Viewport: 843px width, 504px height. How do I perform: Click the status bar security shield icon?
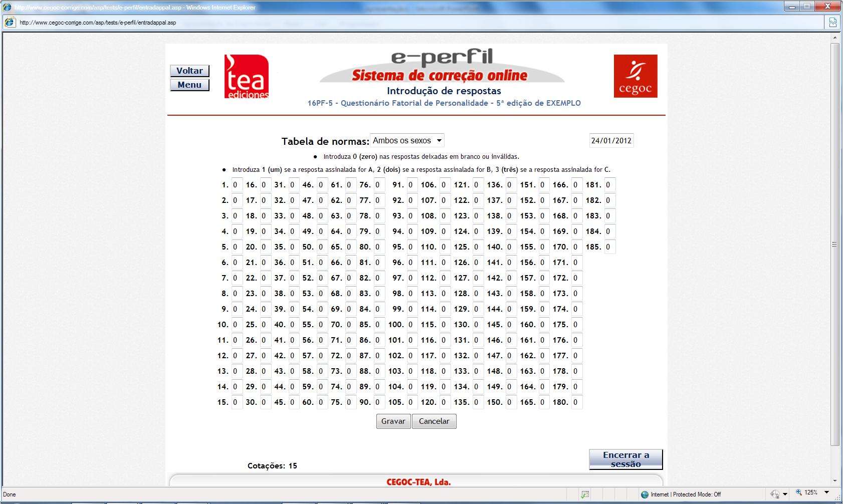[775, 494]
